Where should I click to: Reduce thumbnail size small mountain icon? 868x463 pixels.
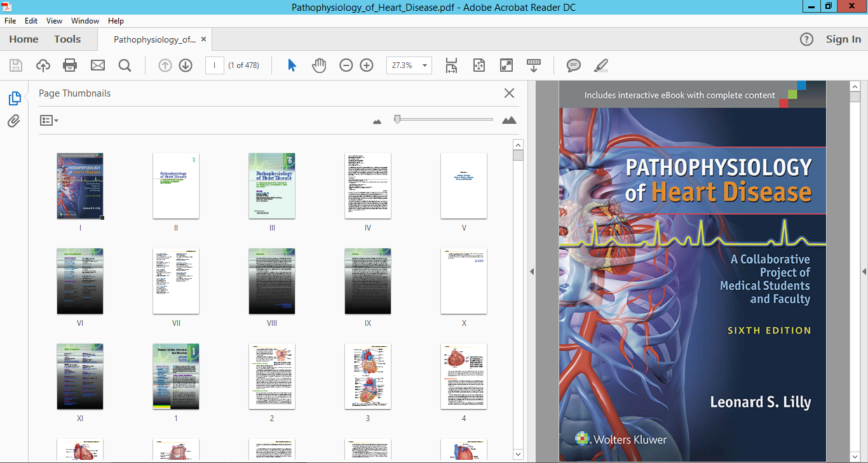377,121
